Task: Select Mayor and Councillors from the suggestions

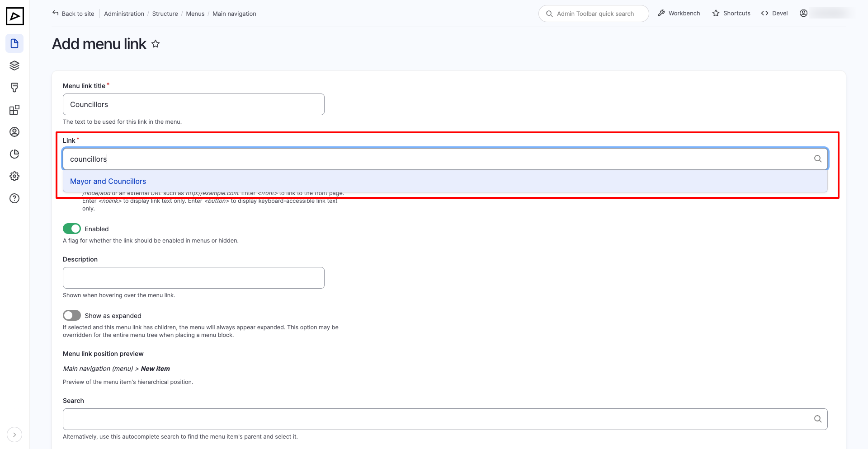Action: (108, 181)
